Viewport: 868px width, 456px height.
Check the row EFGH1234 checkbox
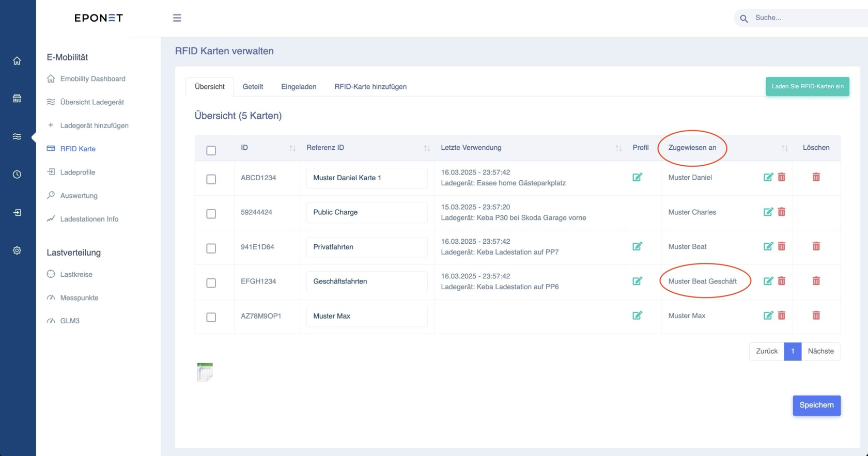coord(211,283)
